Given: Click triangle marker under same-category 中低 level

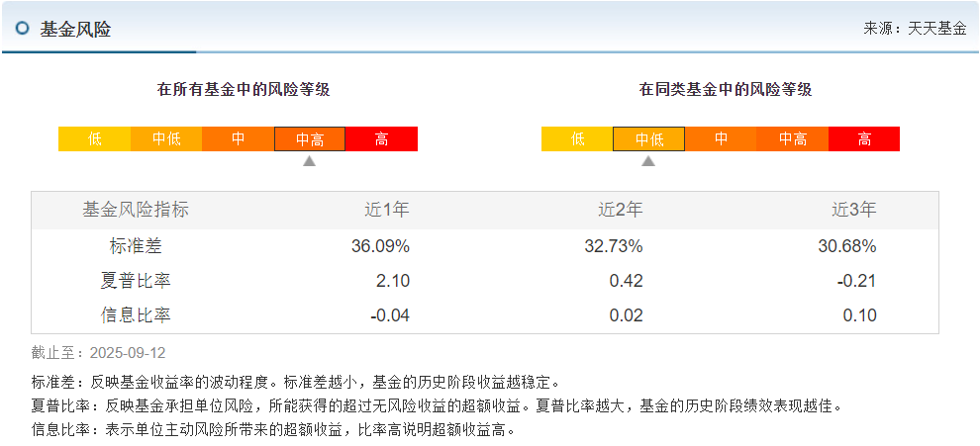Looking at the screenshot, I should pos(648,161).
